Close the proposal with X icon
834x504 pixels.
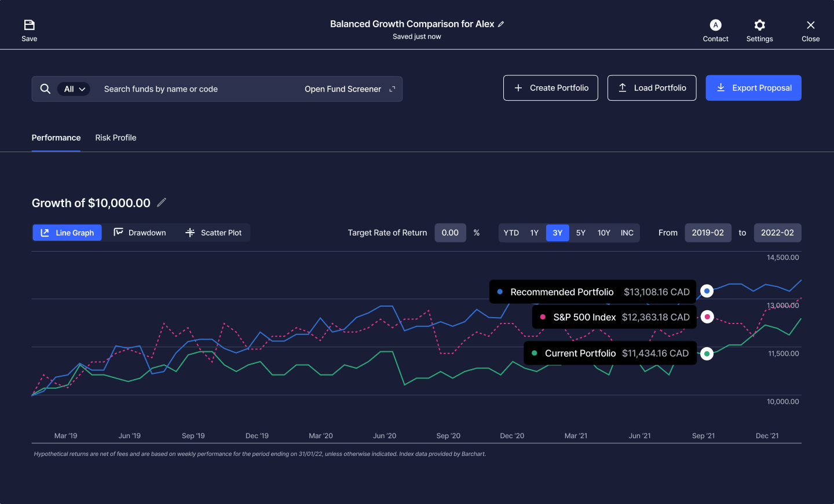[x=810, y=25]
